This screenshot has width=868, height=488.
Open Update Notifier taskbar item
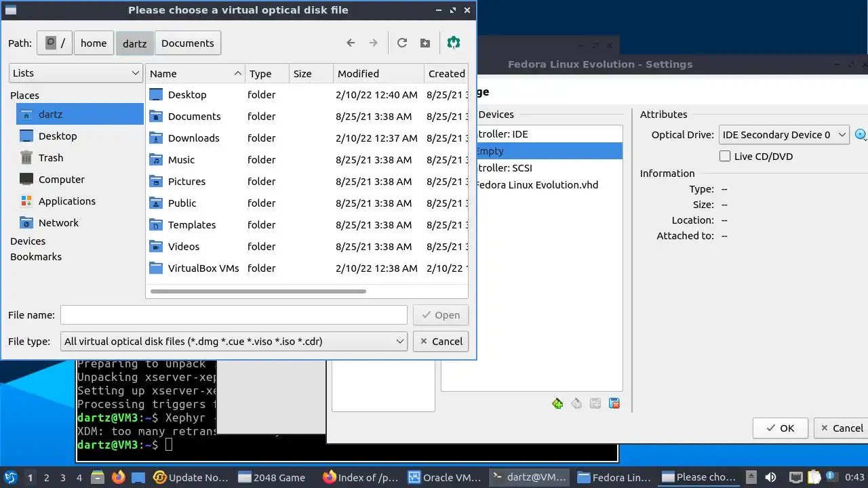pyautogui.click(x=191, y=477)
